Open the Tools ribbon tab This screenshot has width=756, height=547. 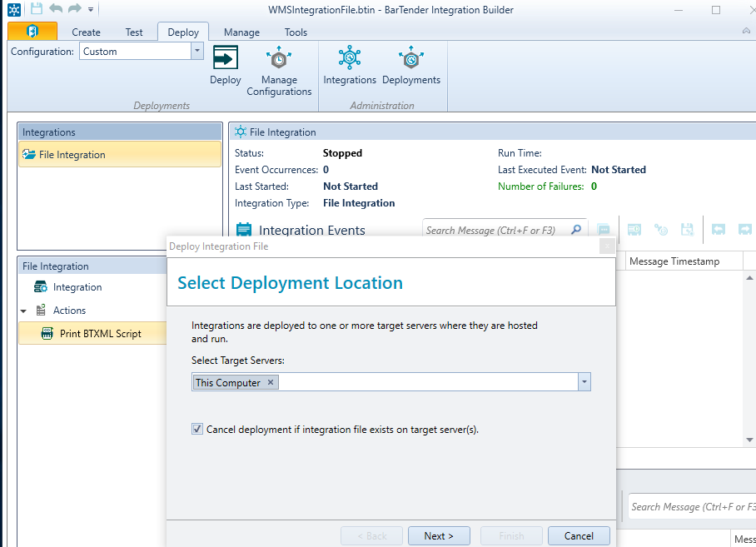click(296, 32)
